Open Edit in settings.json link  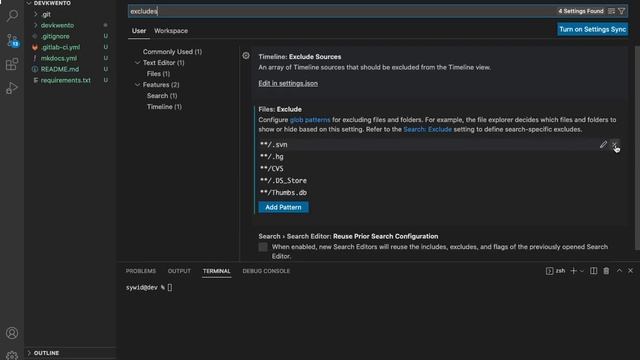288,83
